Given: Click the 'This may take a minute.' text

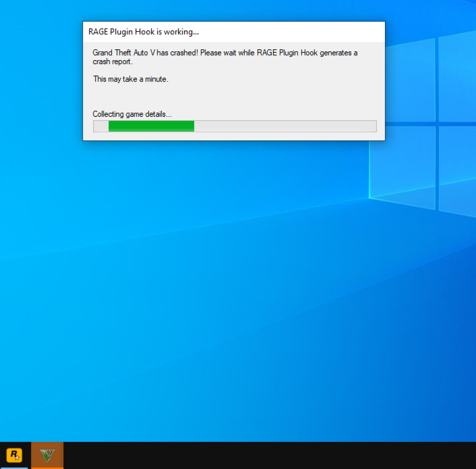Looking at the screenshot, I should pyautogui.click(x=131, y=79).
